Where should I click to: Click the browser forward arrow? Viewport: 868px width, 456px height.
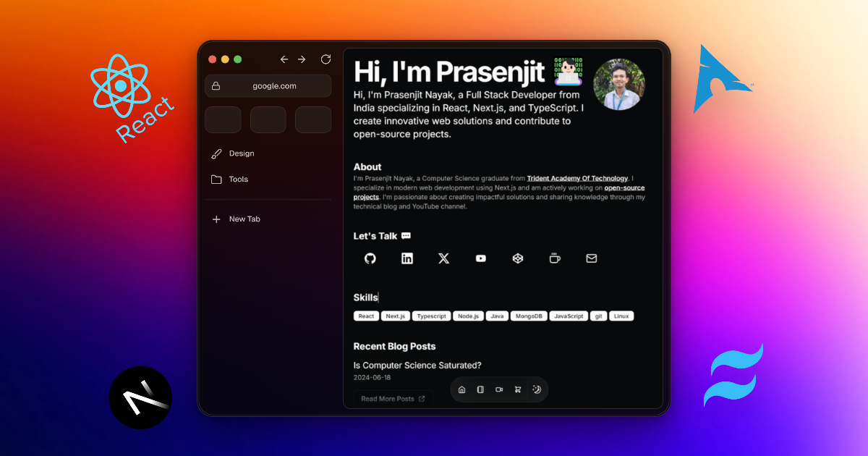tap(302, 59)
